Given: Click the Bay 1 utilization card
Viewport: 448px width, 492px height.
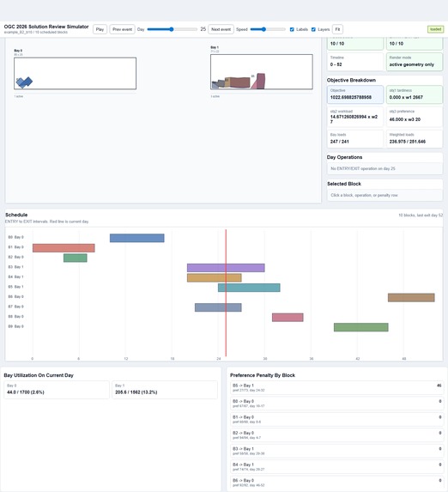Looking at the screenshot, I should (165, 390).
